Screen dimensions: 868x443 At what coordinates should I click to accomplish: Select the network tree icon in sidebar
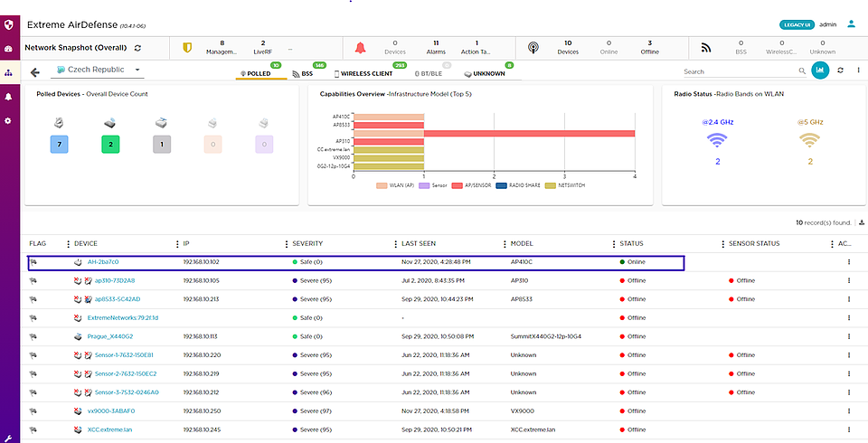pyautogui.click(x=8, y=72)
